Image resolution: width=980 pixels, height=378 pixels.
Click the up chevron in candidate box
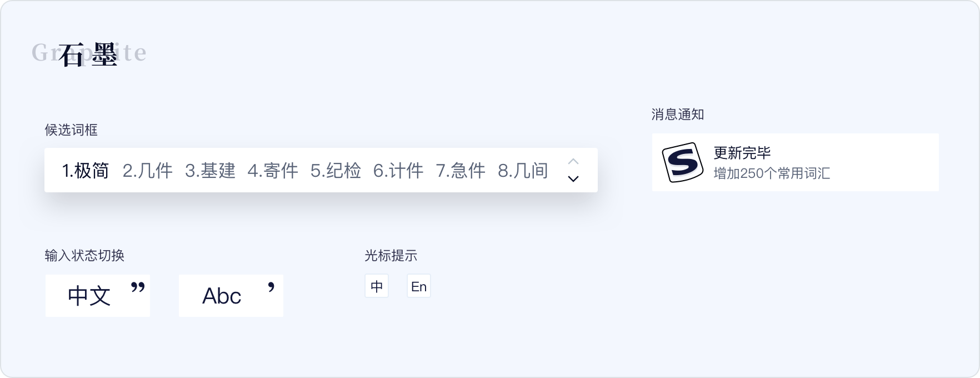pyautogui.click(x=573, y=161)
